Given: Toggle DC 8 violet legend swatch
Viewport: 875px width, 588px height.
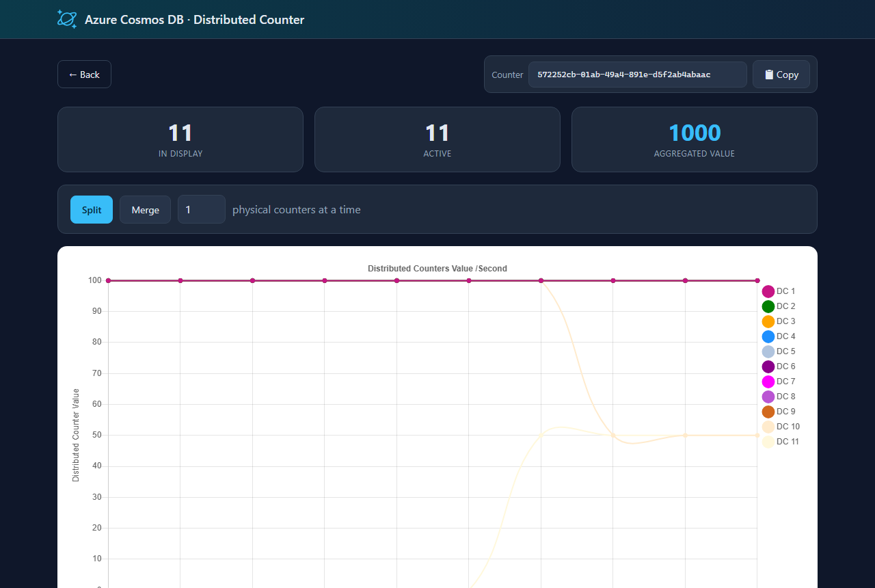Looking at the screenshot, I should [768, 397].
